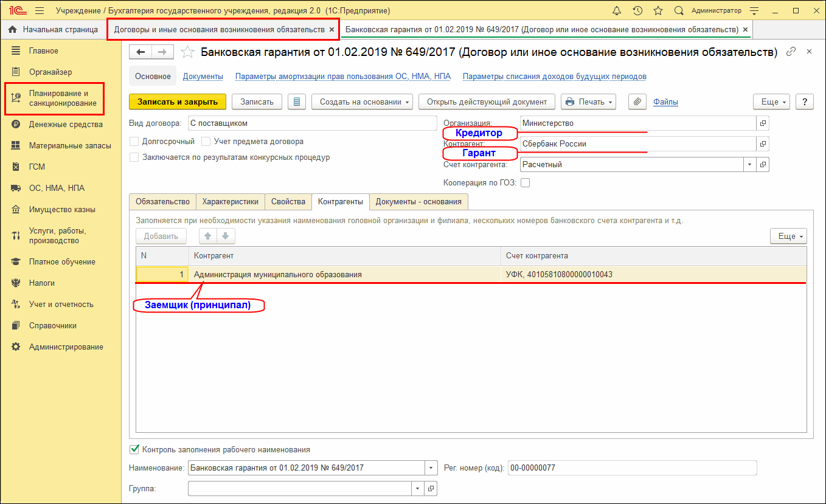Click Записать button
This screenshot has height=504, width=826.
coord(257,102)
